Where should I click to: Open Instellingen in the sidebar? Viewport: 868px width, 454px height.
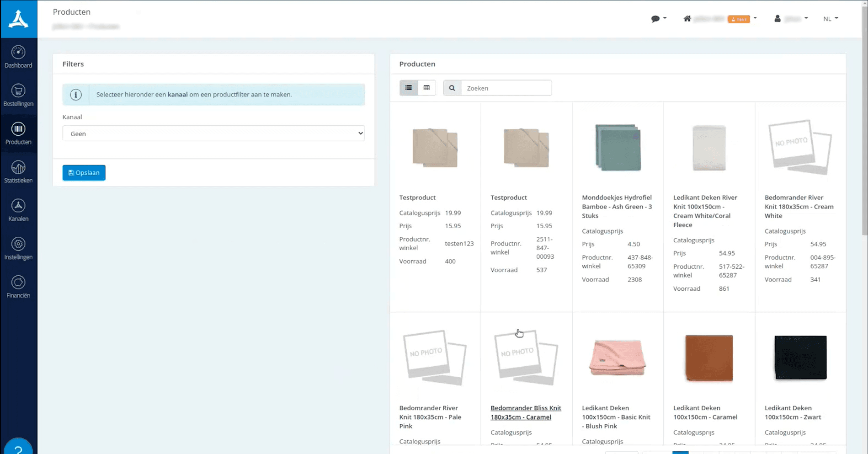(18, 249)
